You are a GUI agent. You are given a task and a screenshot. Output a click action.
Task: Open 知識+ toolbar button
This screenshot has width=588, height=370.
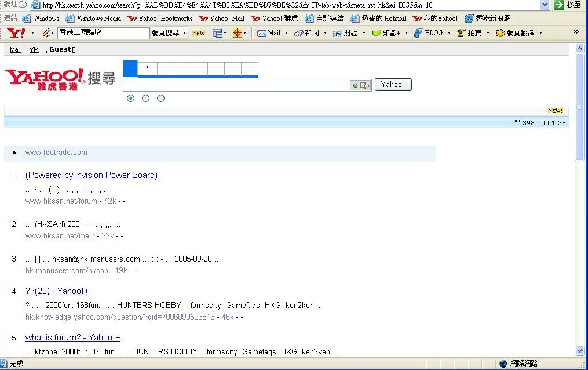point(386,33)
